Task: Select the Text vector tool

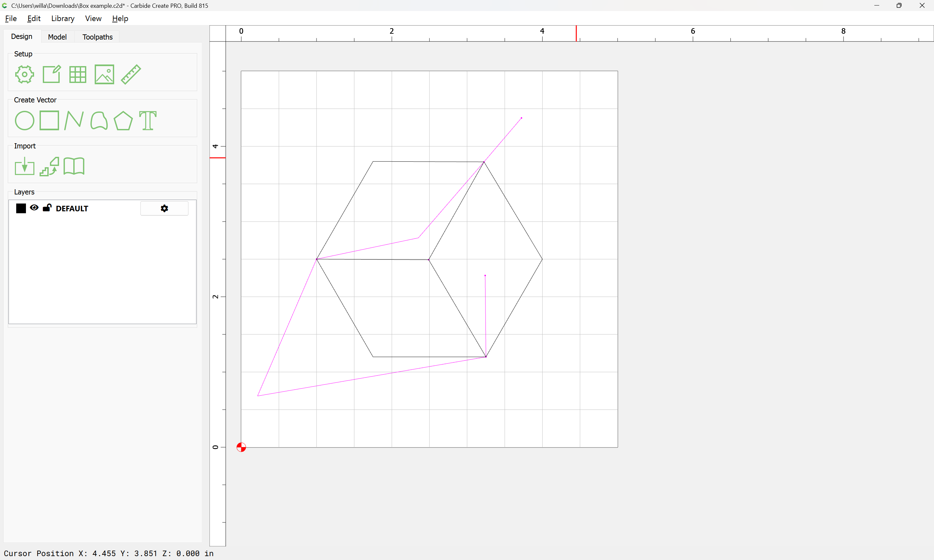Action: click(x=148, y=120)
